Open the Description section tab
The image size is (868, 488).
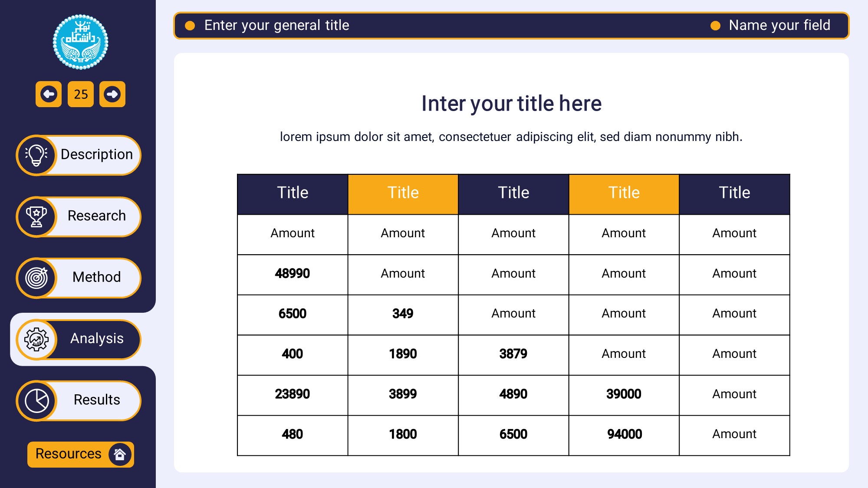point(96,154)
